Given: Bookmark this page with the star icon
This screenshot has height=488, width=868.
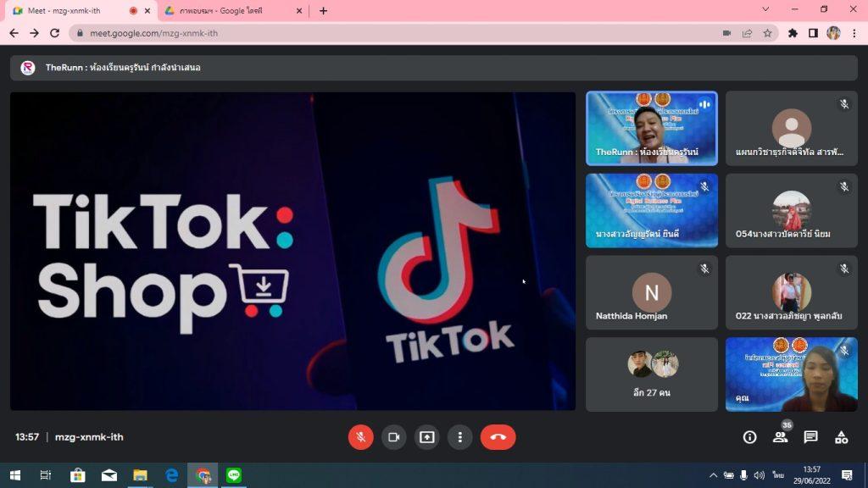Looking at the screenshot, I should [x=767, y=33].
